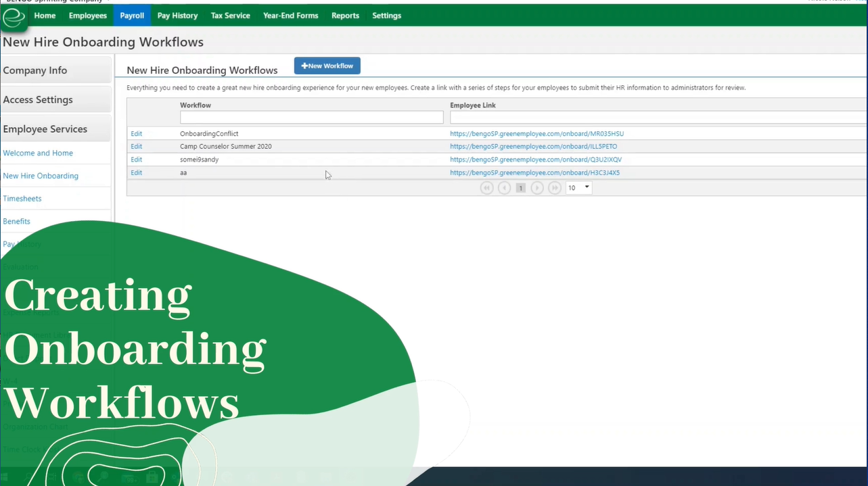
Task: Sort by the Employee Link column header
Action: [x=473, y=105]
